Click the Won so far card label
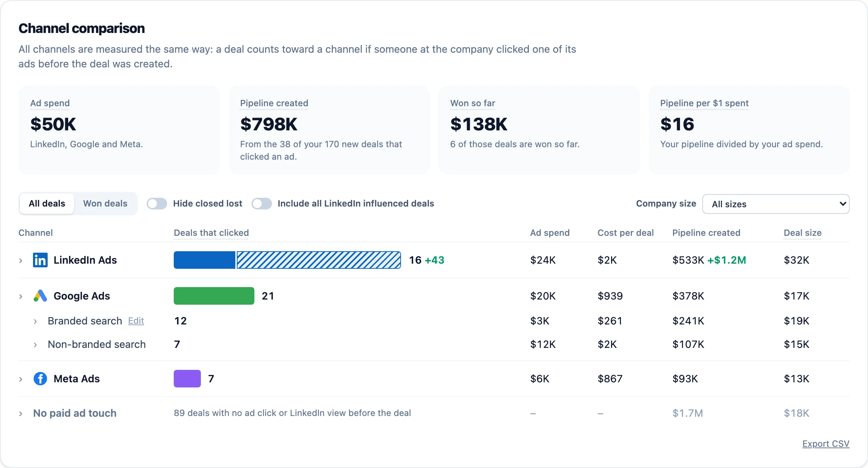The height and width of the screenshot is (468, 868). pos(472,103)
